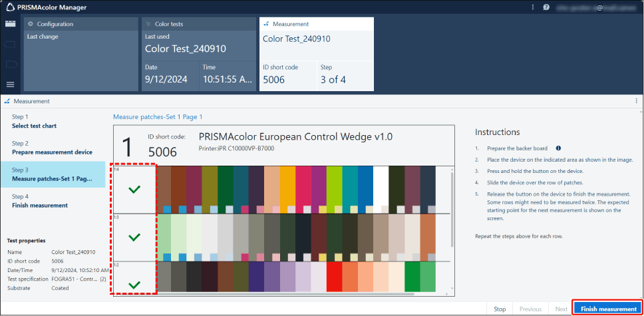This screenshot has height=316, width=644.
Task: Select the row 1:4 checkmark cell
Action: point(135,190)
